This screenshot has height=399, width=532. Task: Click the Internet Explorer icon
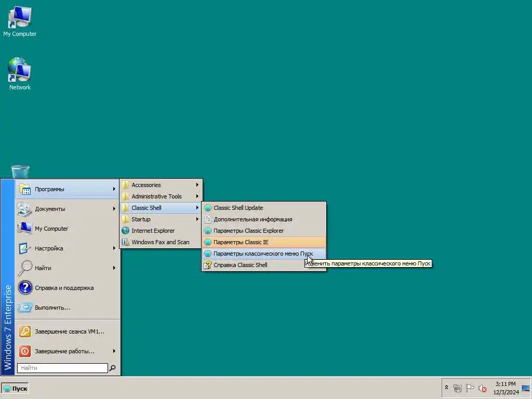[126, 231]
